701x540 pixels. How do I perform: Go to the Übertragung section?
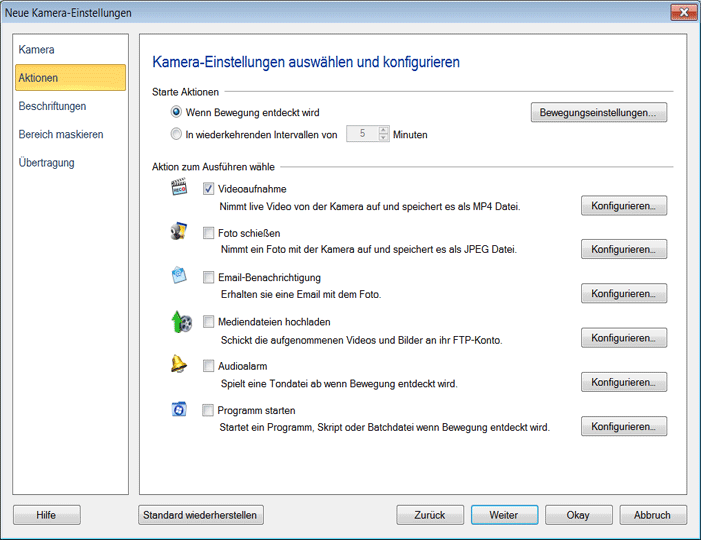coord(46,162)
